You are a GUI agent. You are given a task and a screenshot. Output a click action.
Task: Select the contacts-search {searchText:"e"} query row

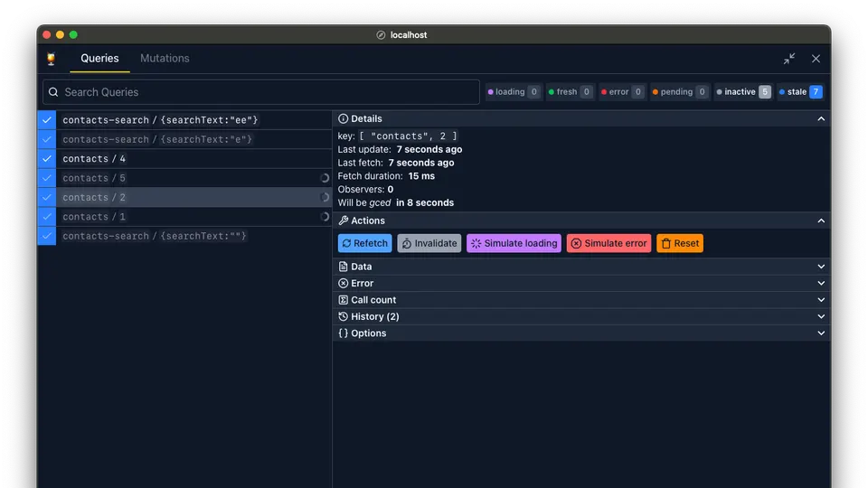(184, 139)
